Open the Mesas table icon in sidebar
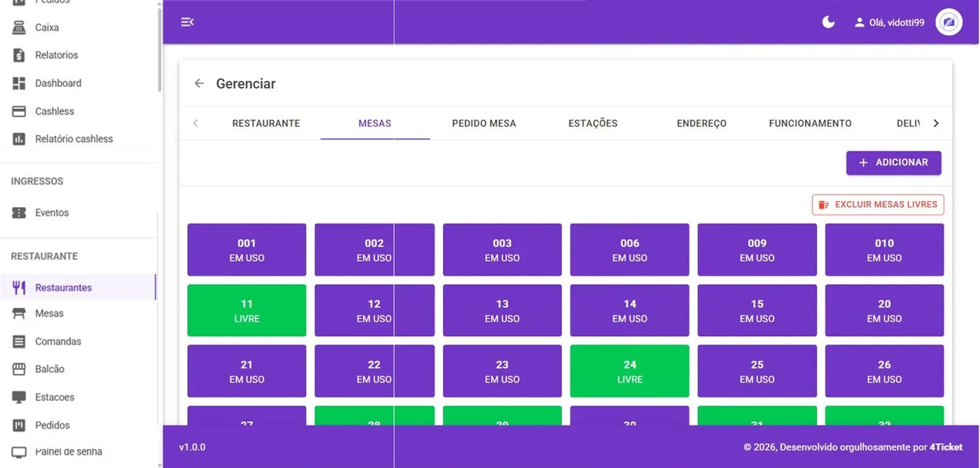This screenshot has width=980, height=468. 19,313
